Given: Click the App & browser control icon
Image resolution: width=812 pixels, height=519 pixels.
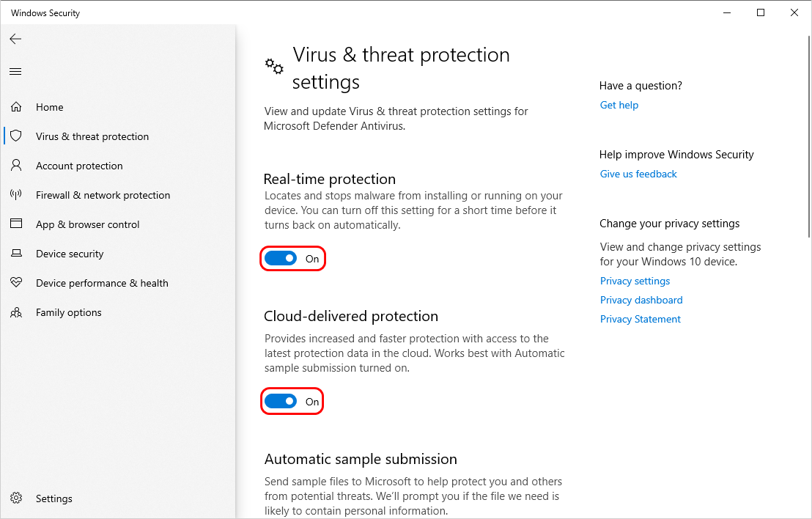Looking at the screenshot, I should tap(15, 224).
